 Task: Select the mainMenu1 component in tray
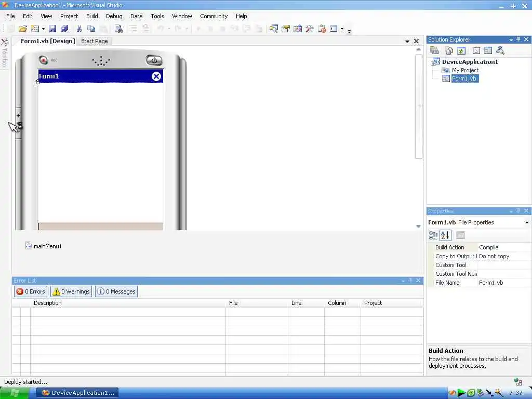pyautogui.click(x=44, y=246)
